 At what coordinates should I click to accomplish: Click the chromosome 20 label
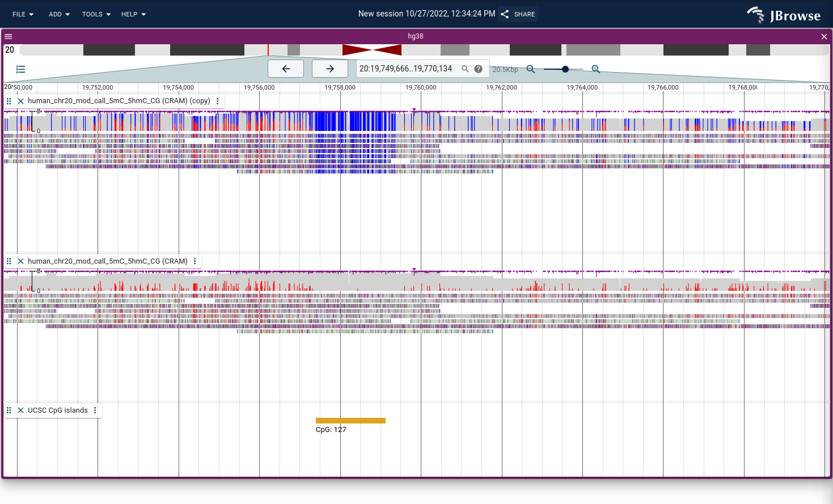click(x=10, y=50)
